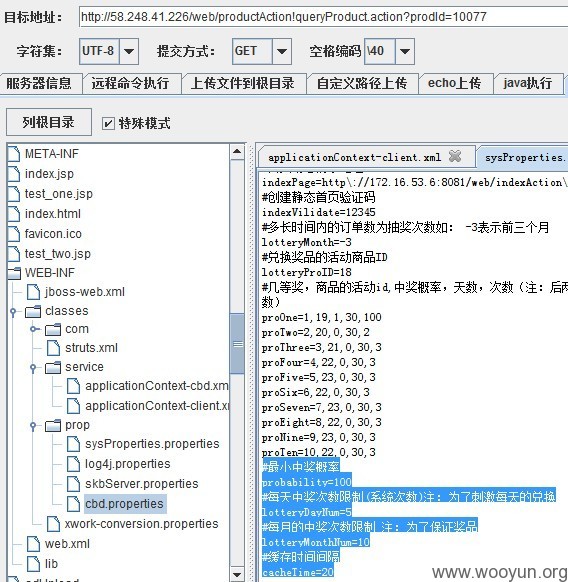Select the sysProperties editor tab
568x582 pixels.
tap(523, 157)
